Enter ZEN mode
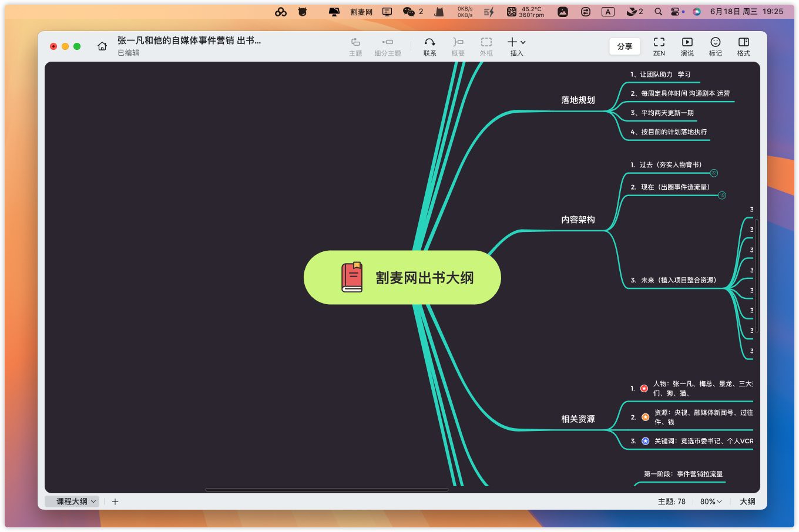799x532 pixels. (659, 46)
